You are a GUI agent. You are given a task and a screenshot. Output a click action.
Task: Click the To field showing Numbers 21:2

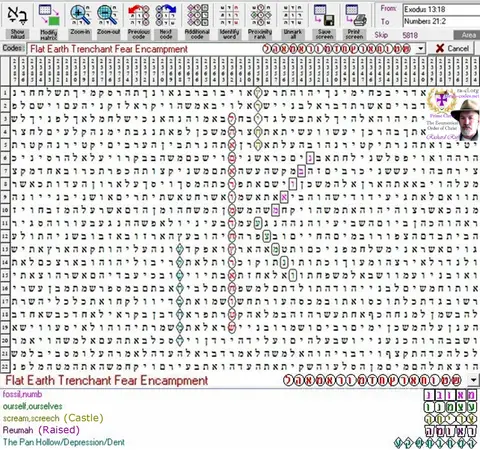click(x=441, y=21)
